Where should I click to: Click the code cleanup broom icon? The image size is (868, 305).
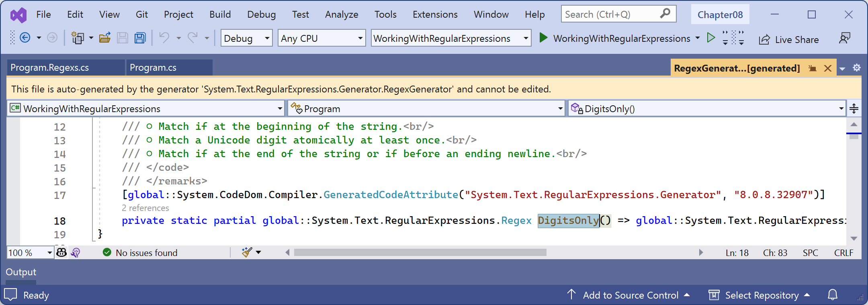click(247, 252)
